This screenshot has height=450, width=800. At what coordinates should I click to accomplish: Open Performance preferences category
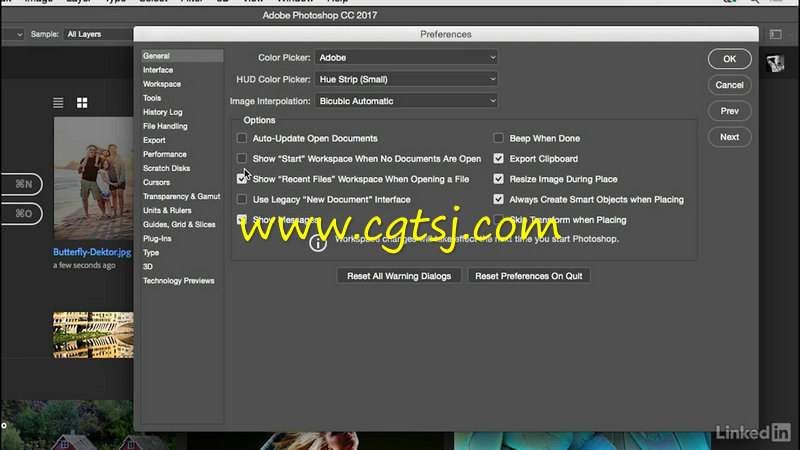pos(165,154)
